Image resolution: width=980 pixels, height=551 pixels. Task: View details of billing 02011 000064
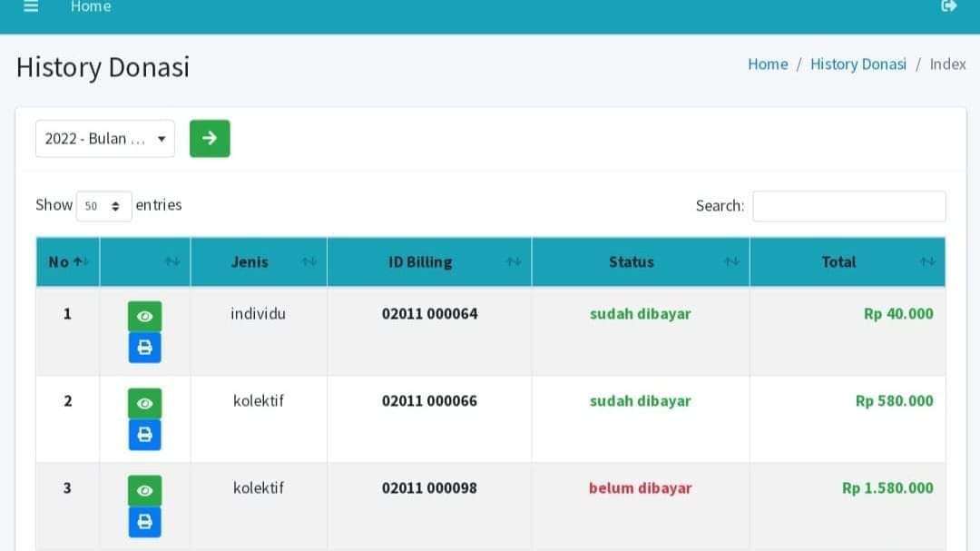click(x=144, y=316)
